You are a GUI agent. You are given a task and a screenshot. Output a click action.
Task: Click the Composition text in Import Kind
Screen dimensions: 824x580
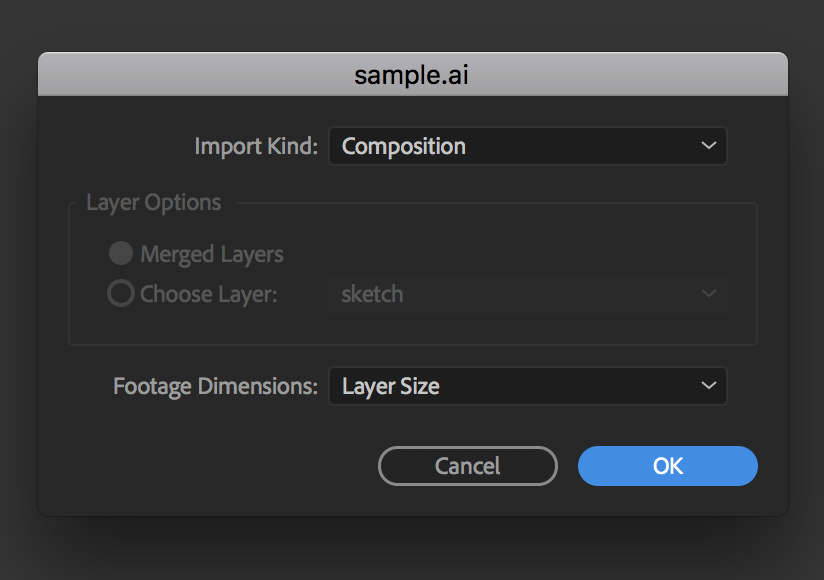tap(404, 147)
